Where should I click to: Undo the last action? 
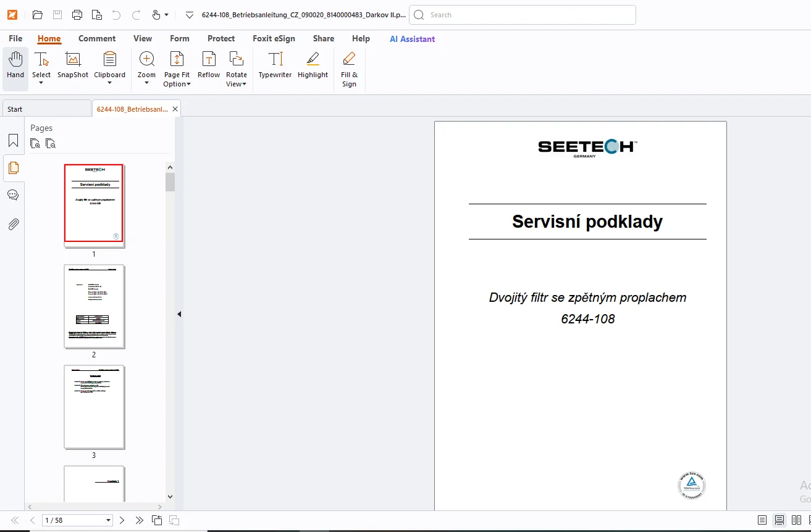(116, 15)
